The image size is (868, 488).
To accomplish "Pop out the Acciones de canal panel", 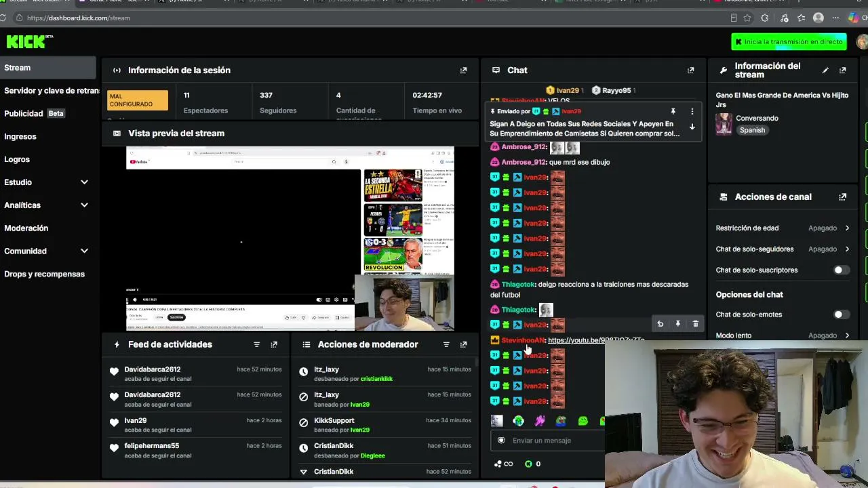I will tap(843, 197).
